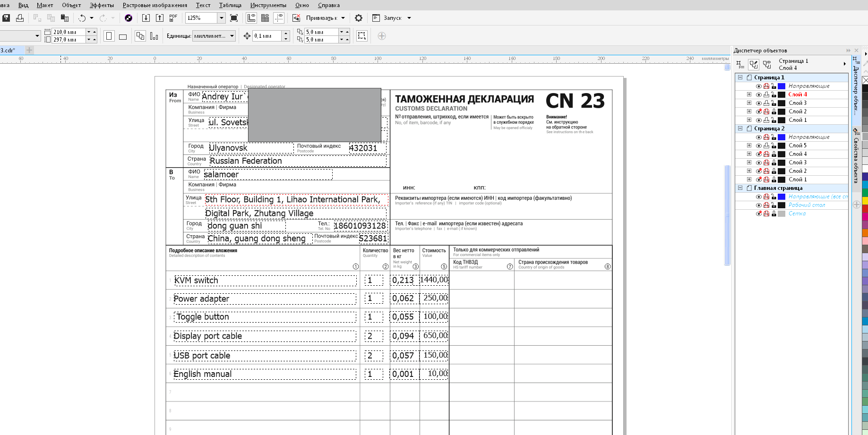The image size is (868, 435).
Task: Click the page width input field
Action: (69, 32)
